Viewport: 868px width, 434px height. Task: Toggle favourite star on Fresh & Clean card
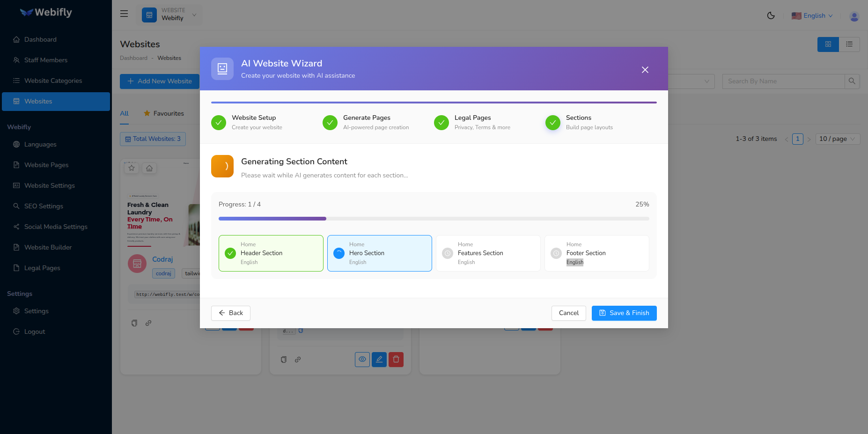click(132, 168)
